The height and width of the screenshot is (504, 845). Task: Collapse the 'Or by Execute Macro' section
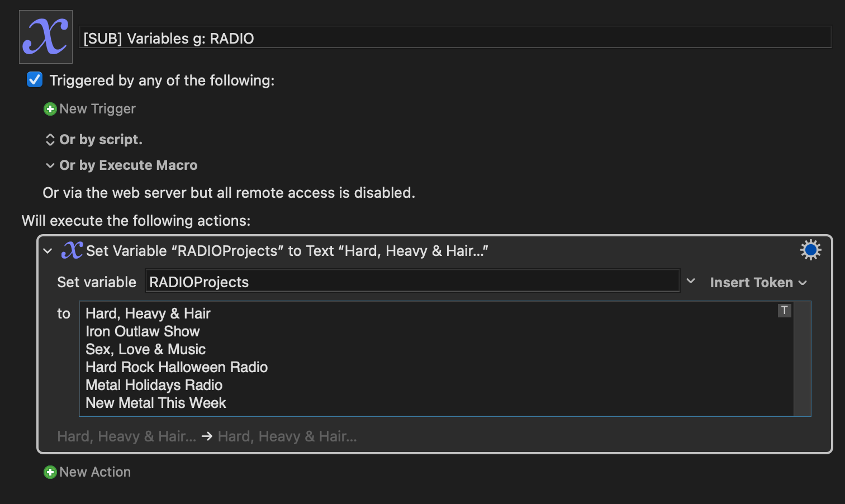pos(50,165)
